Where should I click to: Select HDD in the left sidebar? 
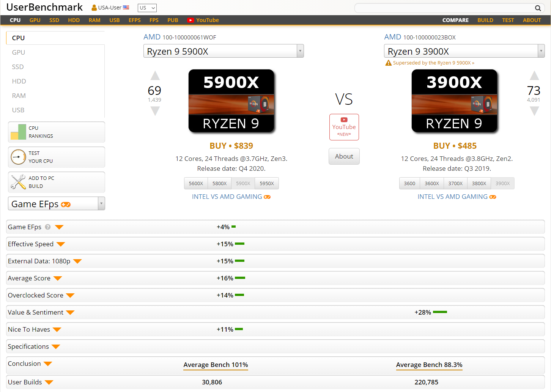pos(19,81)
